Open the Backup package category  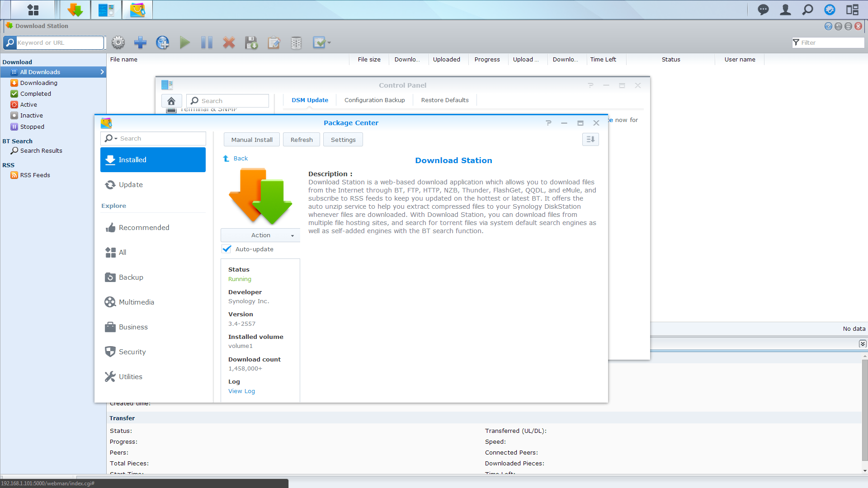pyautogui.click(x=153, y=277)
